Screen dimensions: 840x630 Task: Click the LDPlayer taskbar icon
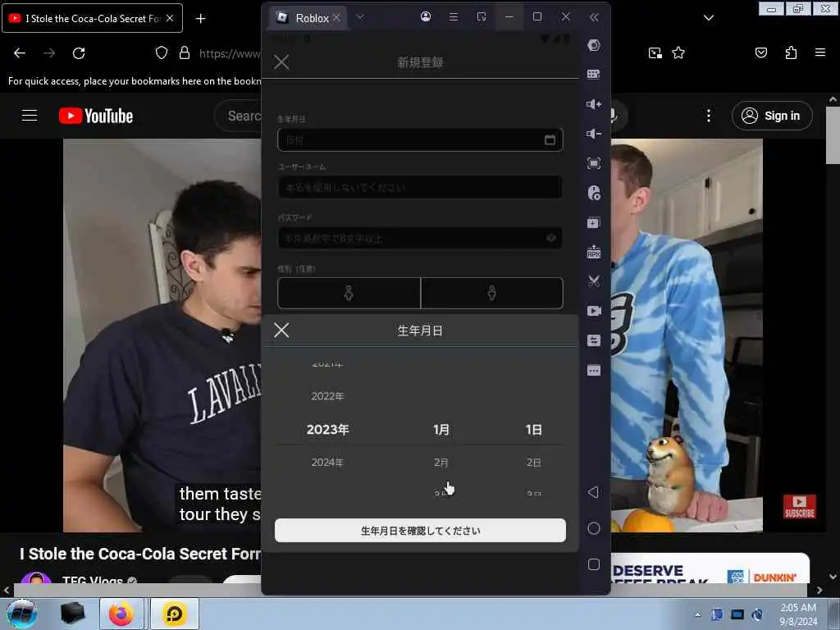(175, 614)
